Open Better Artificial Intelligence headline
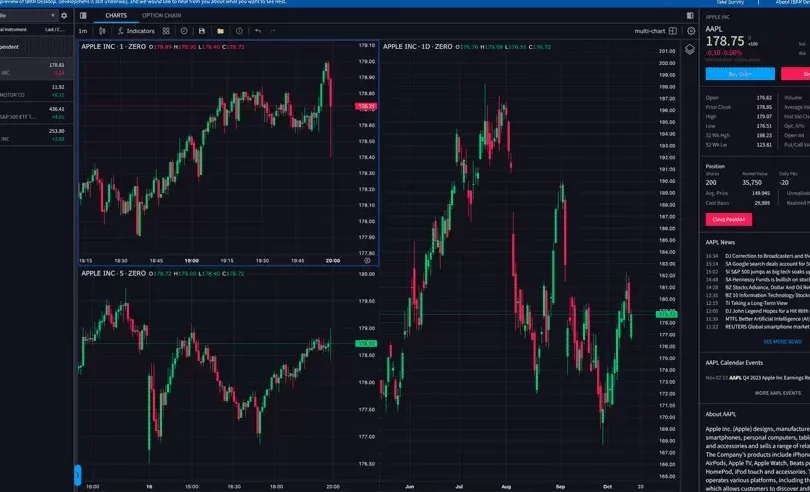Screen dimensions: 810x492 point(767,319)
